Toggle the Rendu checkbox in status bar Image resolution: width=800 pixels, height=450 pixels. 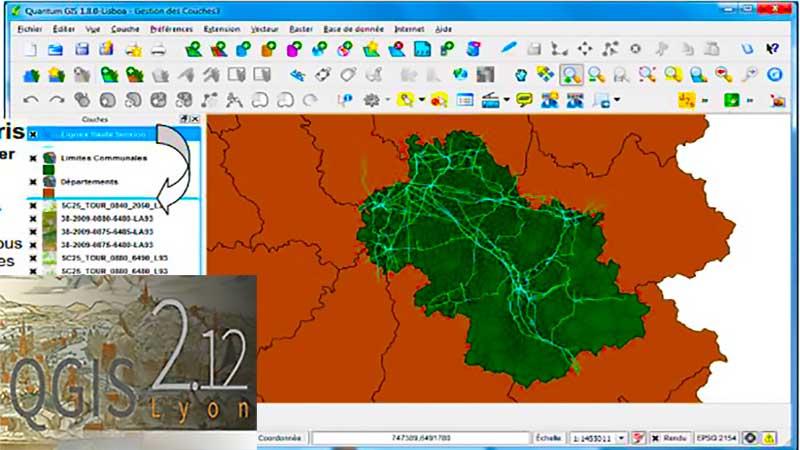(656, 438)
